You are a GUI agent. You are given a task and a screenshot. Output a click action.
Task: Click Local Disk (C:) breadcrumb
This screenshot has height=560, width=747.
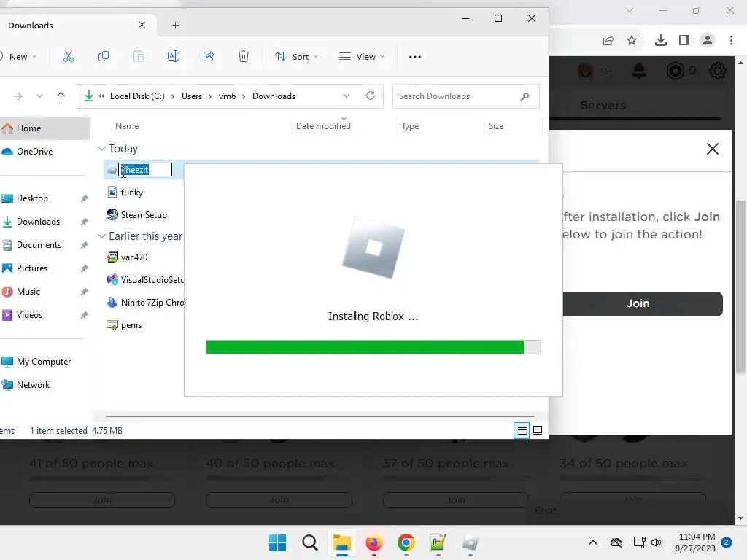tap(137, 96)
